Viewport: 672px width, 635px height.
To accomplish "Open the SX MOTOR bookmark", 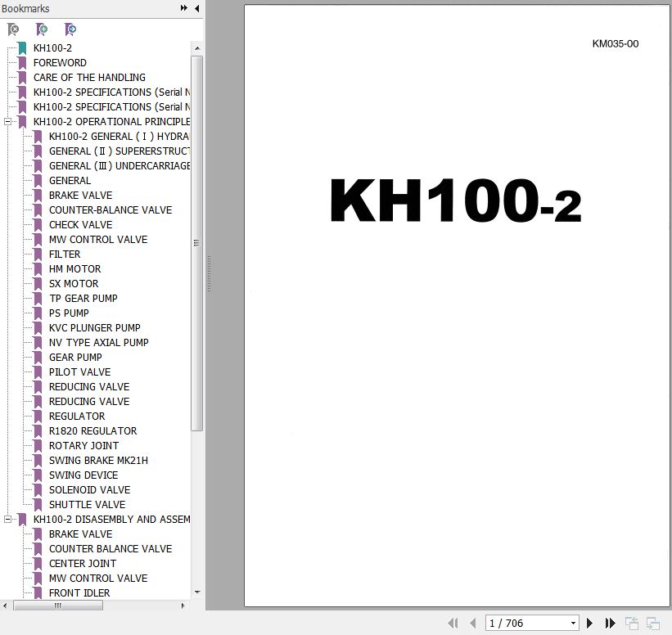I will [x=74, y=284].
